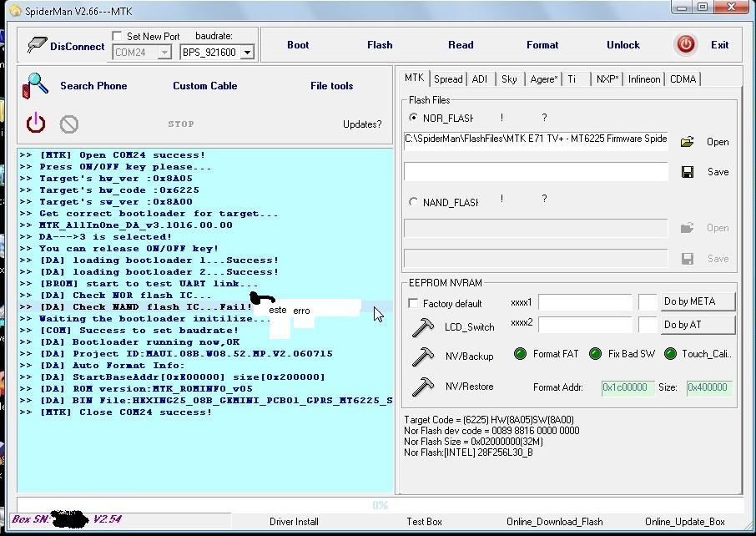
Task: Open the NXP* tab
Action: pos(607,79)
